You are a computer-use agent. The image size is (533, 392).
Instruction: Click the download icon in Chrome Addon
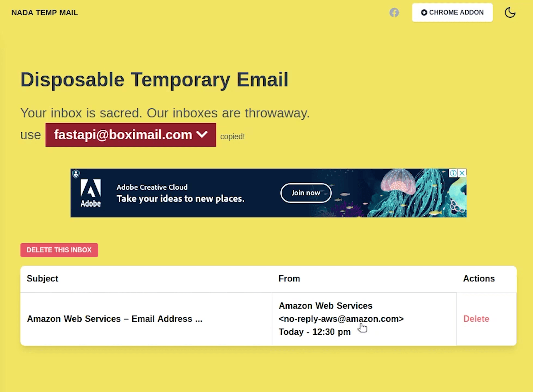point(424,13)
